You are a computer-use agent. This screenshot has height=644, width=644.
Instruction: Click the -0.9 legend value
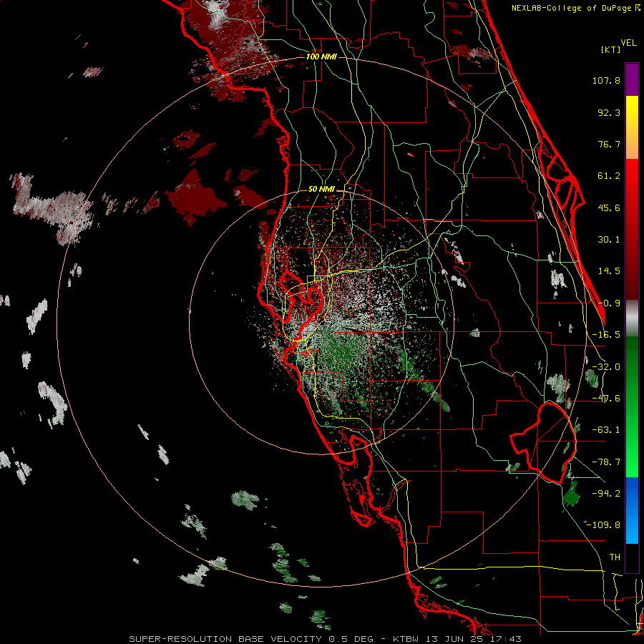coord(609,303)
